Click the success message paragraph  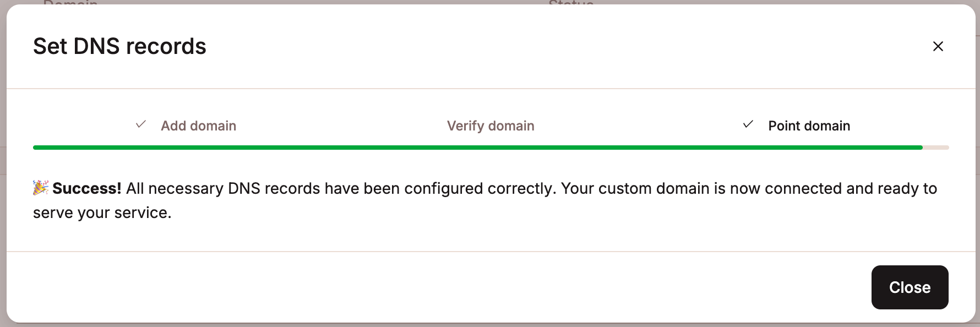[x=484, y=200]
